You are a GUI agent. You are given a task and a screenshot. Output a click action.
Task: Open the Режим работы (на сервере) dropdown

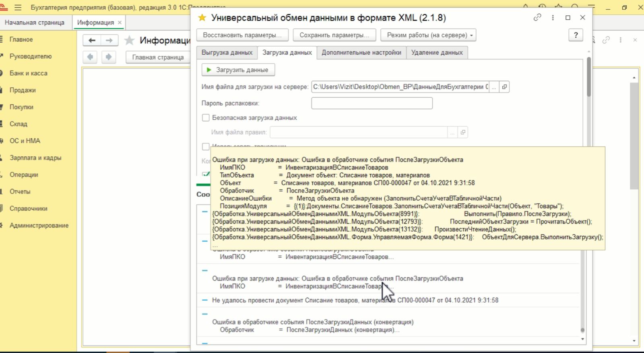tap(428, 35)
